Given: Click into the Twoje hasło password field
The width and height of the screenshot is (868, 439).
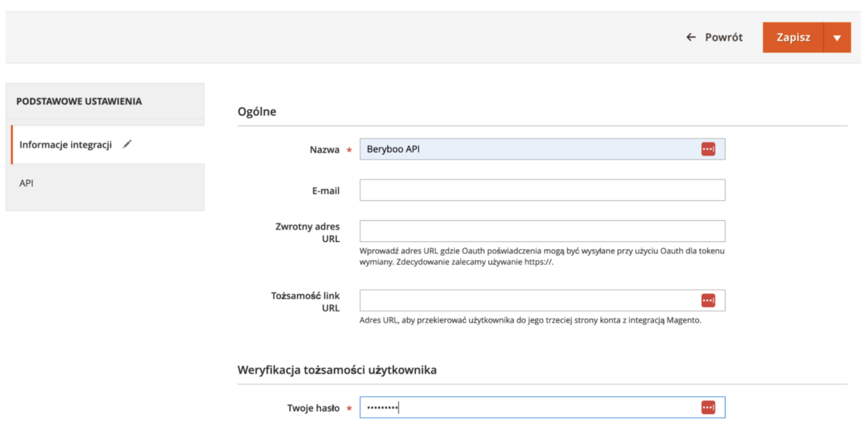Looking at the screenshot, I should 529,407.
